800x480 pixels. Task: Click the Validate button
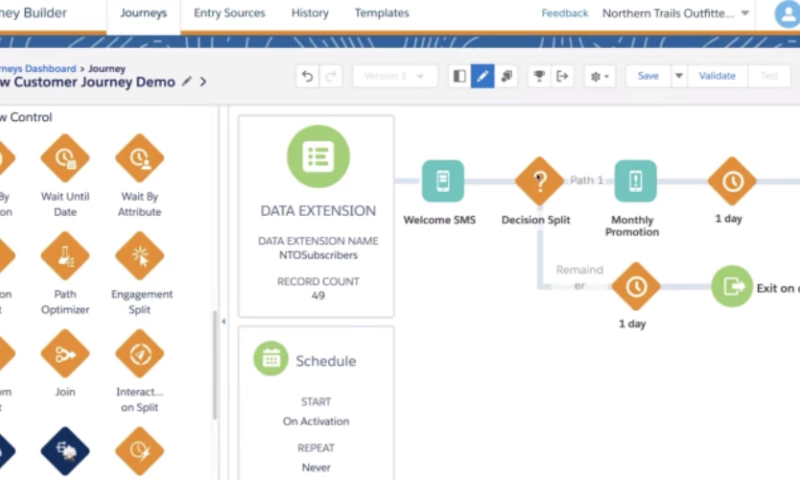pos(717,76)
